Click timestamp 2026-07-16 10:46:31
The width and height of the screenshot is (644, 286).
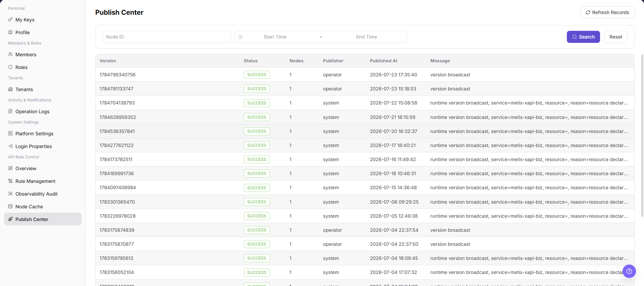tap(393, 173)
